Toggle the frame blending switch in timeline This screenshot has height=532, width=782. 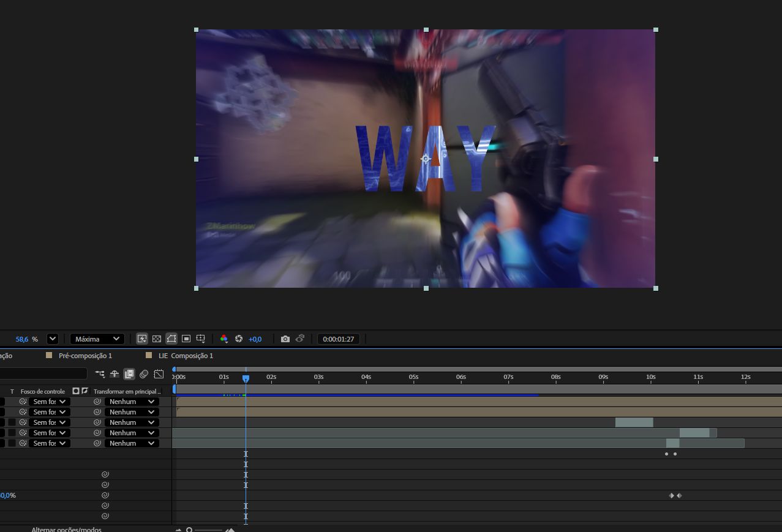129,373
